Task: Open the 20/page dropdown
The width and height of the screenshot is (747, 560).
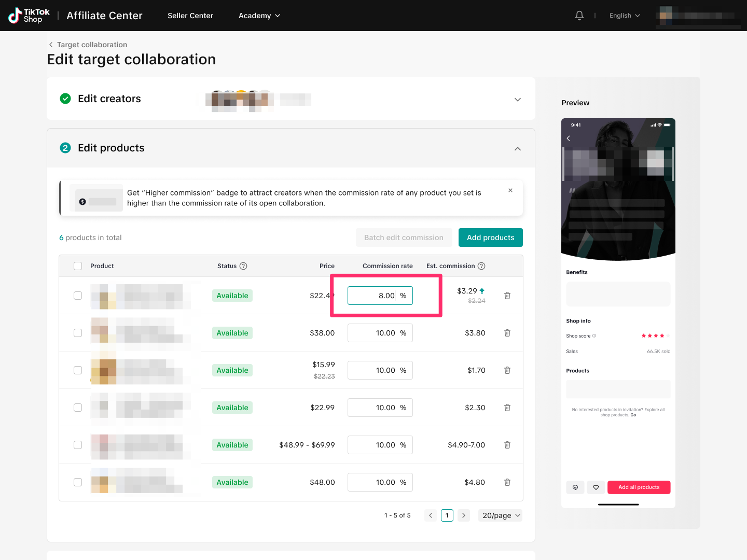Action: (501, 515)
